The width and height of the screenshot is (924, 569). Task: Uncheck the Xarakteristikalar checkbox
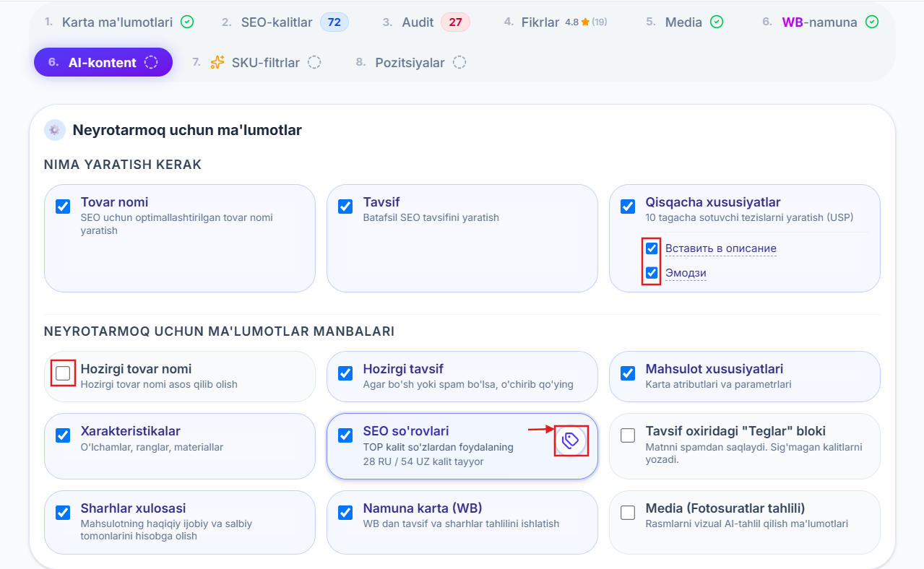pyautogui.click(x=63, y=435)
